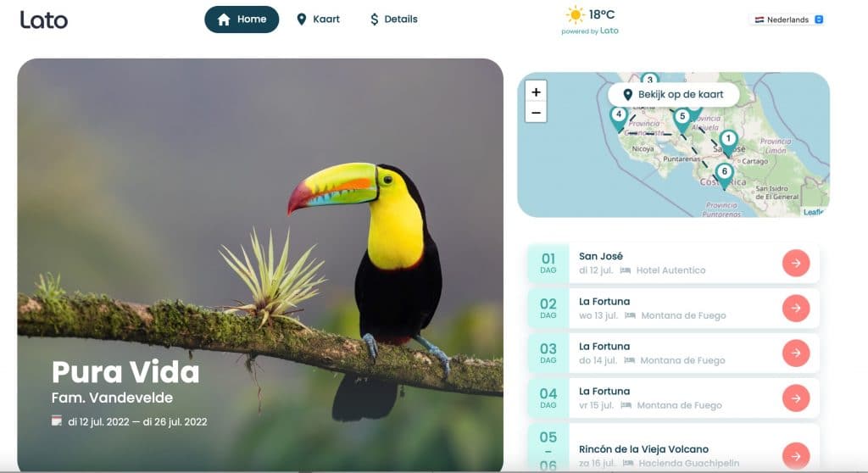Open day 02 La Fortuna arrow

pyautogui.click(x=796, y=308)
